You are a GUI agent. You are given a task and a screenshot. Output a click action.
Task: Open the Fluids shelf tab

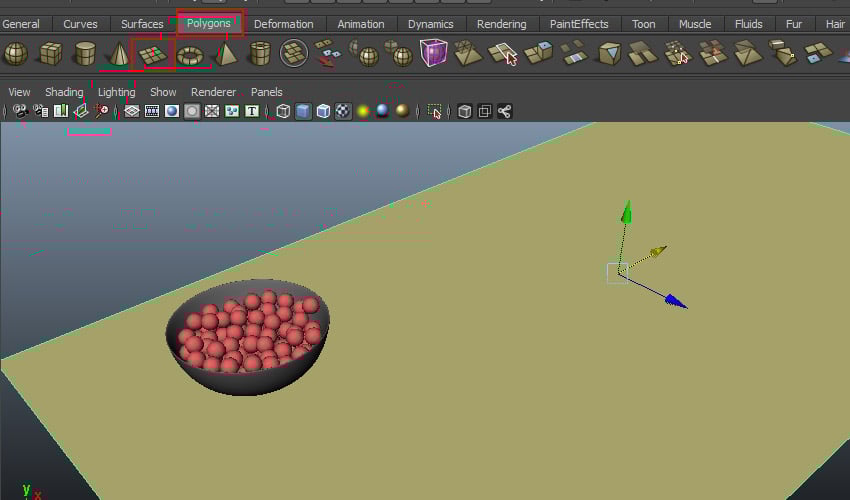tap(749, 24)
